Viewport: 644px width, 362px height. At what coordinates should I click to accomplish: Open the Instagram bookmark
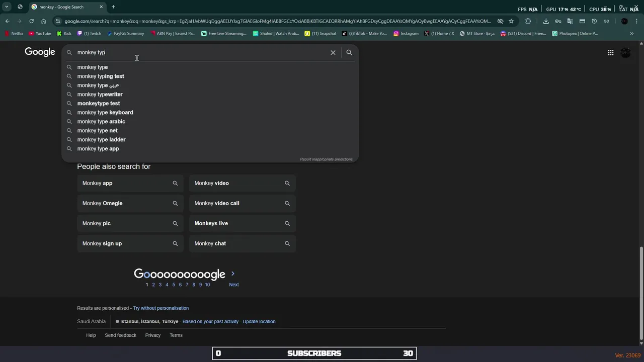406,34
